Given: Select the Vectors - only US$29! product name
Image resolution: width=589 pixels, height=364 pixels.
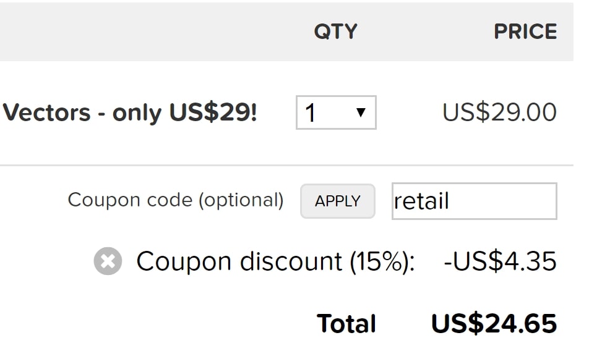Looking at the screenshot, I should 129,112.
